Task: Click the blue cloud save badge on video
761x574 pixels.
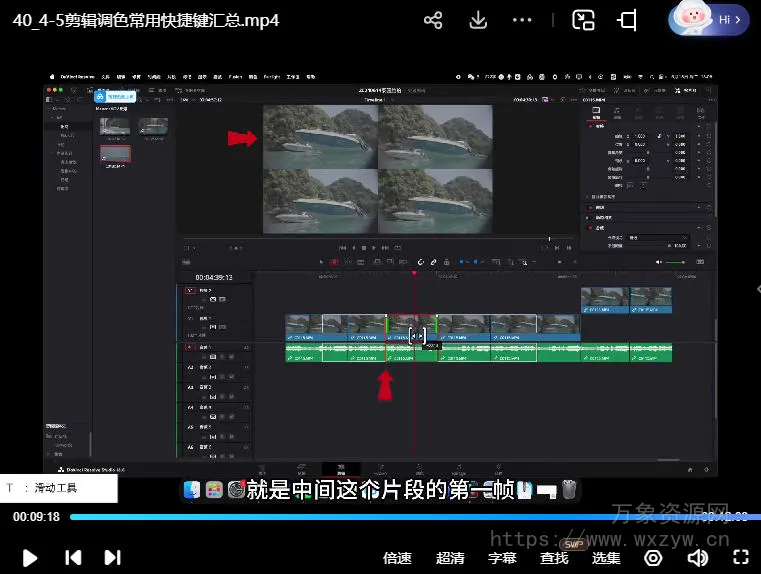Action: 114,97
